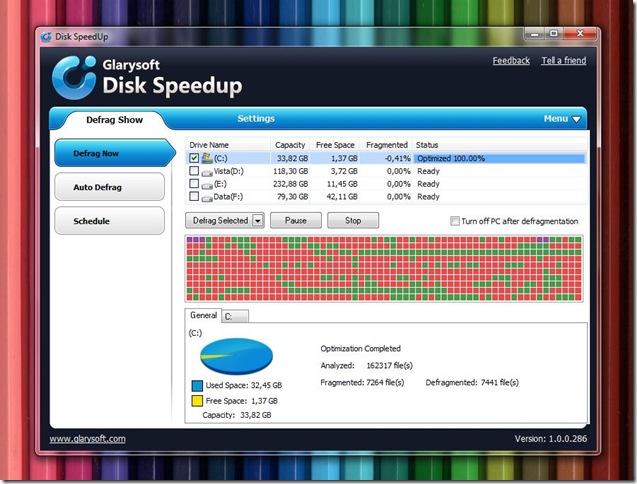
Task: Click the 232,88 GB capacity value
Action: coord(290,184)
